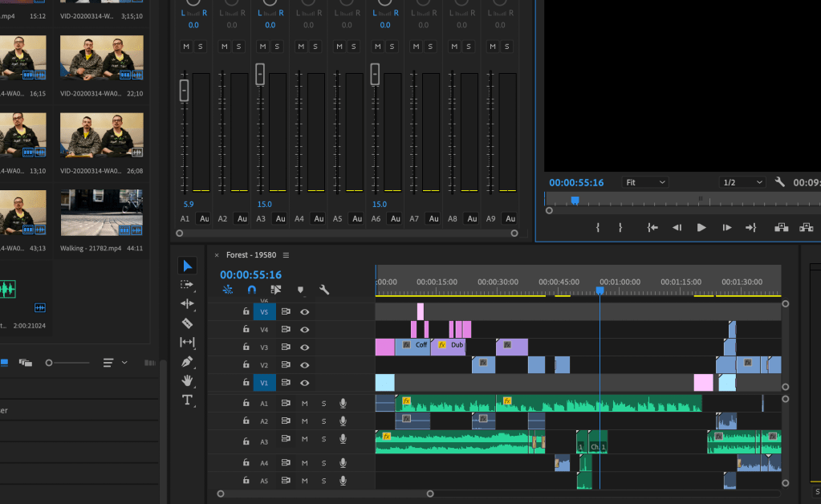Select the Hand tool

tap(187, 380)
